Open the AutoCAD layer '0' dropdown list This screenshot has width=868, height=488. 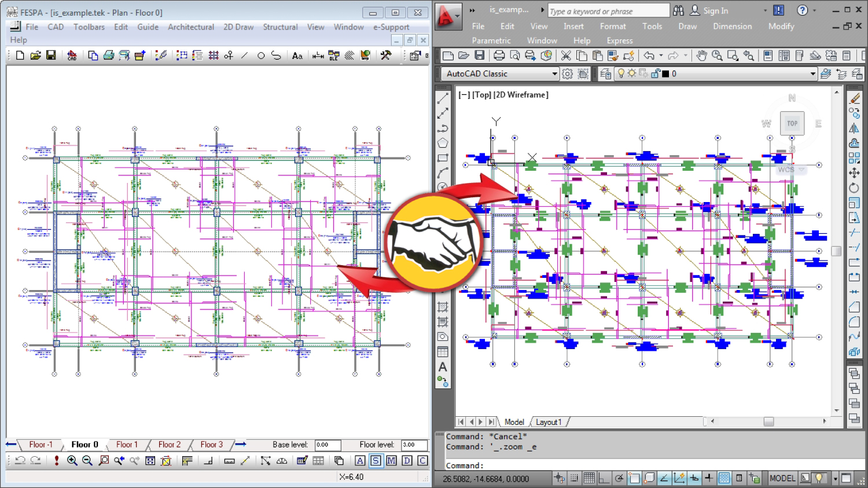click(x=812, y=74)
